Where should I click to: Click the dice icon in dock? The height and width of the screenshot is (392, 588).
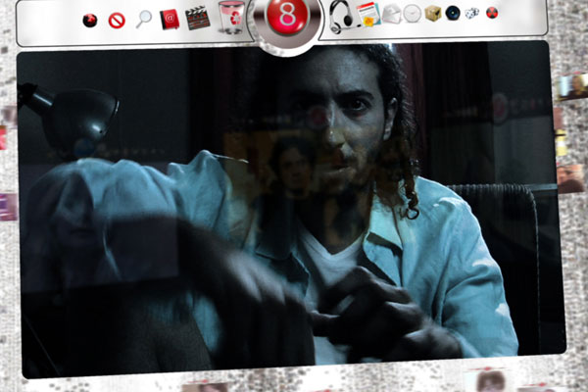click(472, 13)
